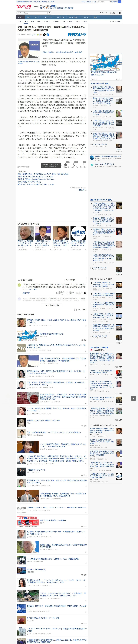This screenshot has height=644, width=138.
Task: Open the ログイン link
Action: tap(42, 8)
